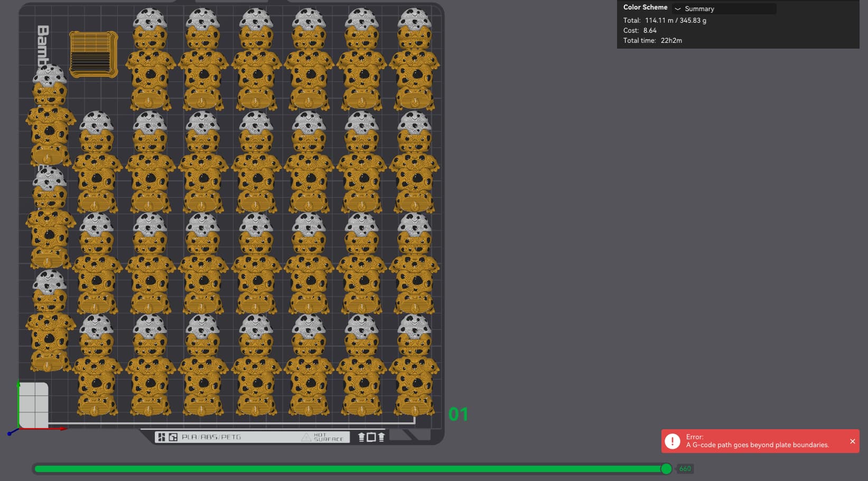The image size is (868, 481).
Task: Click the Hot Surface warning triangle icon
Action: [x=306, y=437]
